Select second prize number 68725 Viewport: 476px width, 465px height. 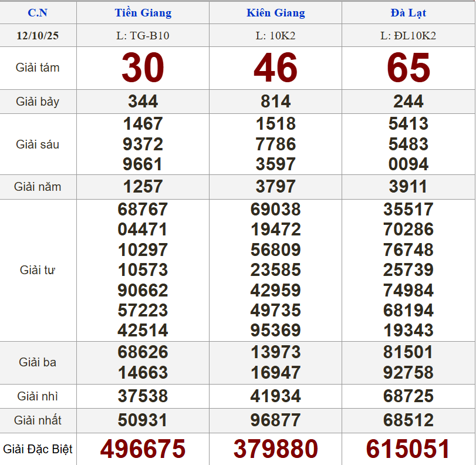pyautogui.click(x=408, y=396)
